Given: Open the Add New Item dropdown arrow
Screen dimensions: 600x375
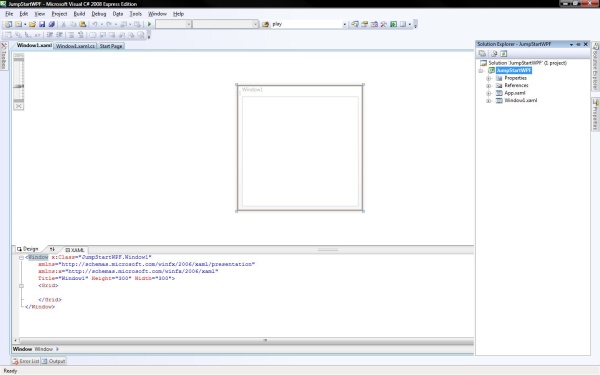Looking at the screenshot, I should (x=25, y=24).
